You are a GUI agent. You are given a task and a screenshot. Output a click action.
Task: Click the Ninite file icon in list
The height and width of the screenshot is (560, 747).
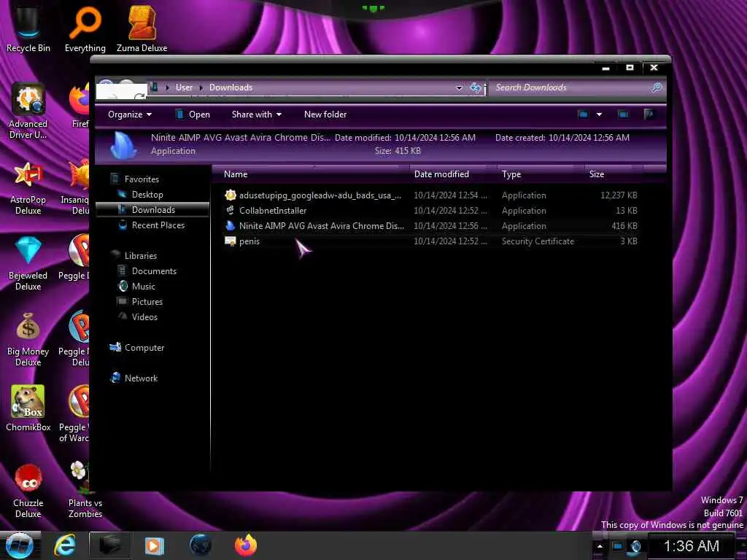click(231, 226)
